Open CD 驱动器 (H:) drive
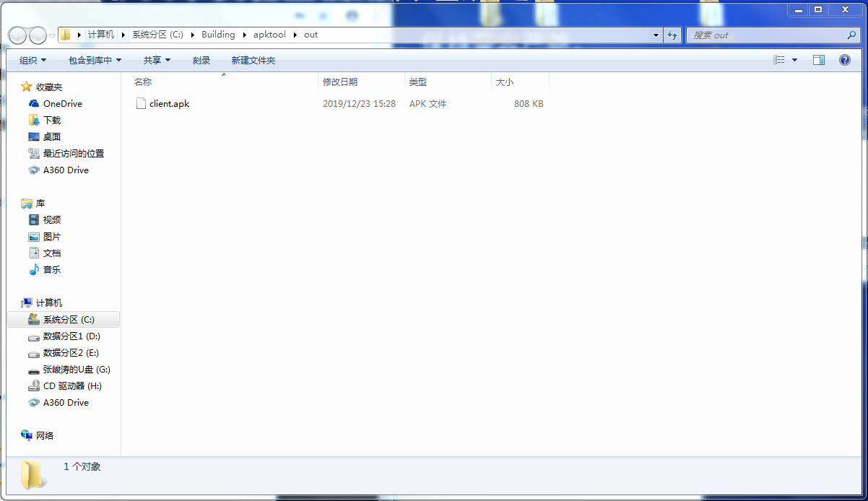Image resolution: width=868 pixels, height=501 pixels. tap(72, 386)
